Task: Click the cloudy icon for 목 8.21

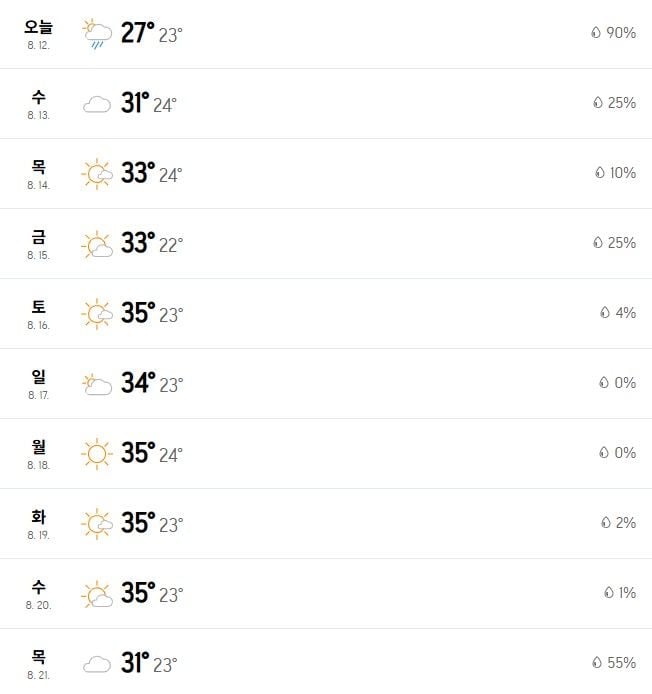Action: pyautogui.click(x=97, y=664)
